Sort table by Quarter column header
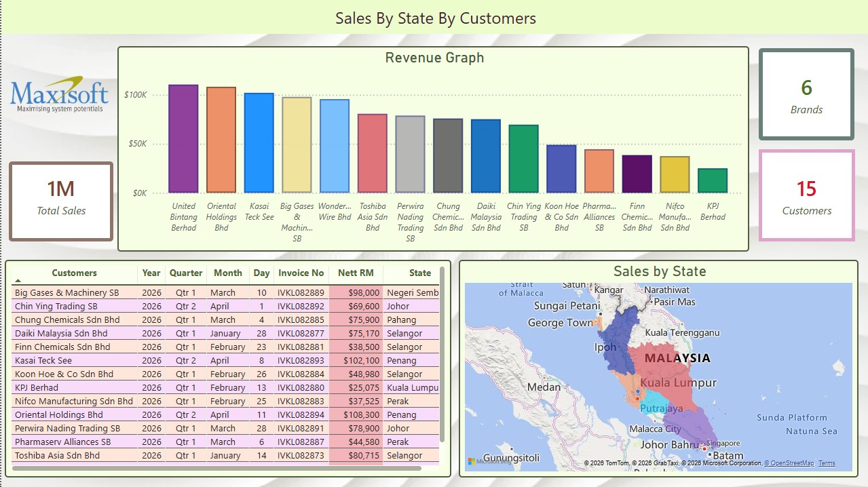 (186, 273)
